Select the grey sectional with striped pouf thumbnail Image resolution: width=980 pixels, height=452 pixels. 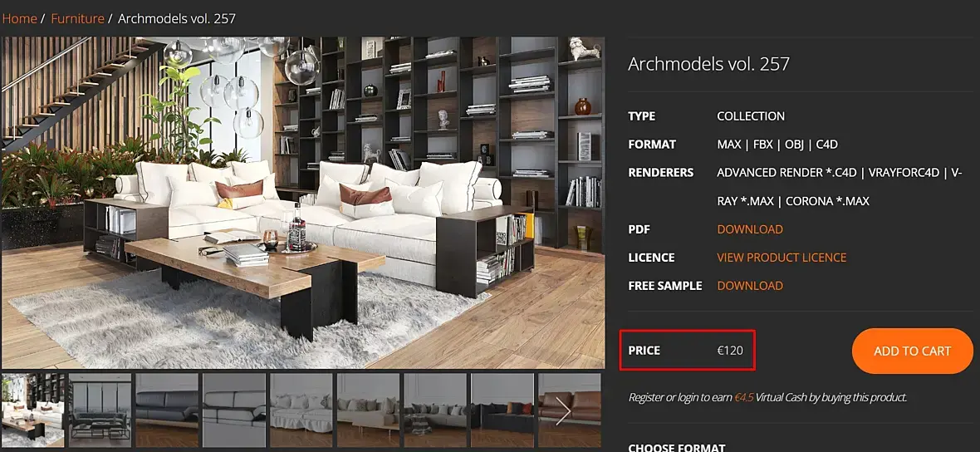coord(435,410)
